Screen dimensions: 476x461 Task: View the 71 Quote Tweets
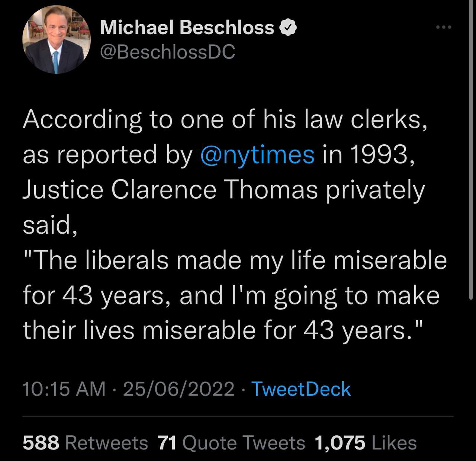[231, 443]
